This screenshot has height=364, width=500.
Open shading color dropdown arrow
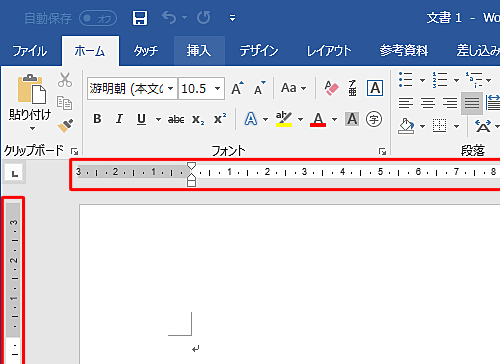pyautogui.click(x=422, y=126)
